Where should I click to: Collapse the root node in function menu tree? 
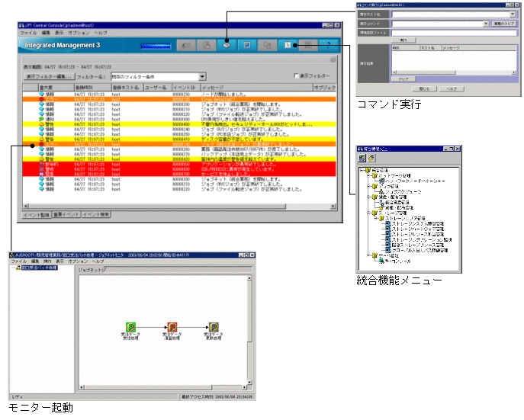(362, 170)
